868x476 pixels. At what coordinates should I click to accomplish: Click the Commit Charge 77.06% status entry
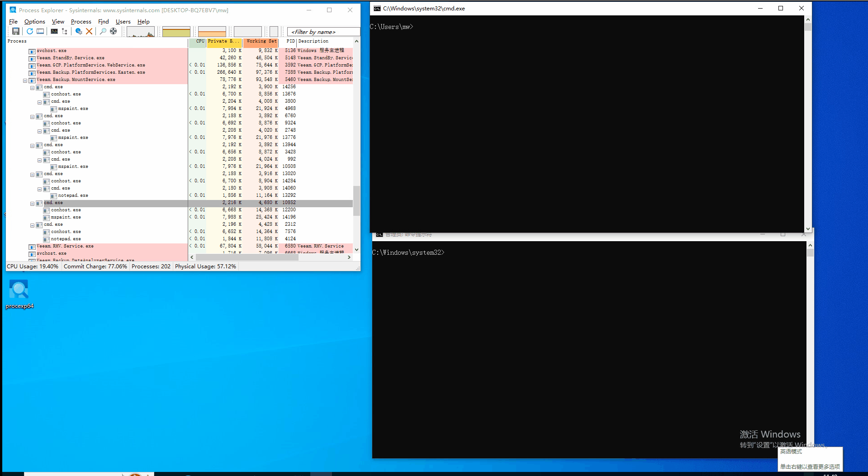pos(95,267)
